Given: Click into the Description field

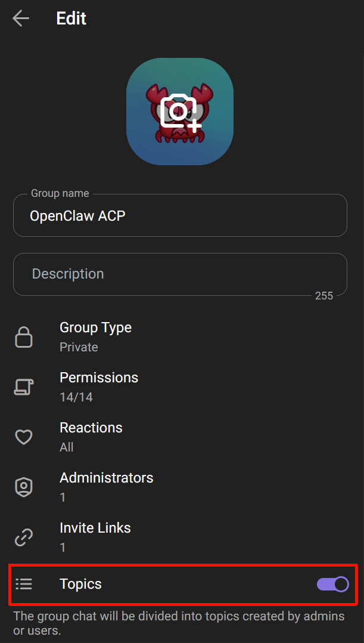Looking at the screenshot, I should click(180, 274).
